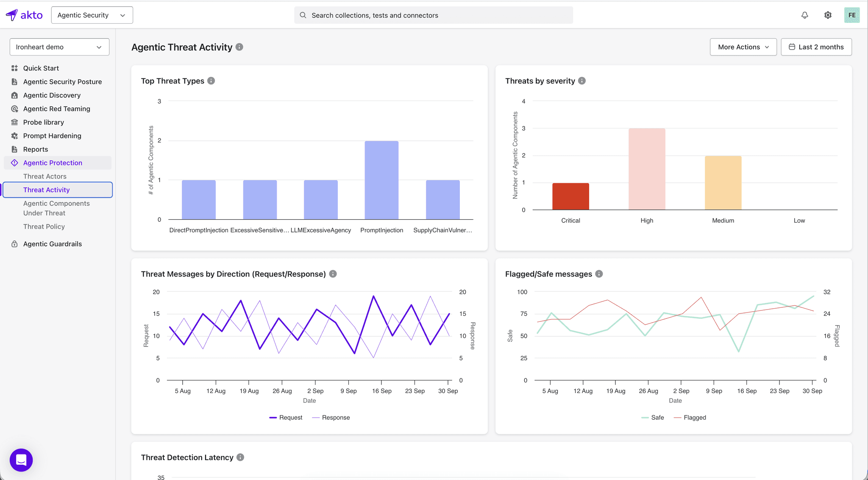The image size is (868, 480).
Task: Click info icon beside Threats by severity
Action: 582,81
